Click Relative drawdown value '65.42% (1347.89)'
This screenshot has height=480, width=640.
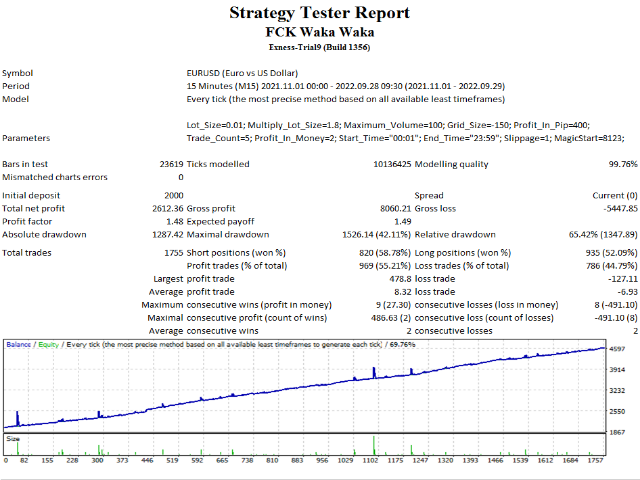tap(603, 235)
